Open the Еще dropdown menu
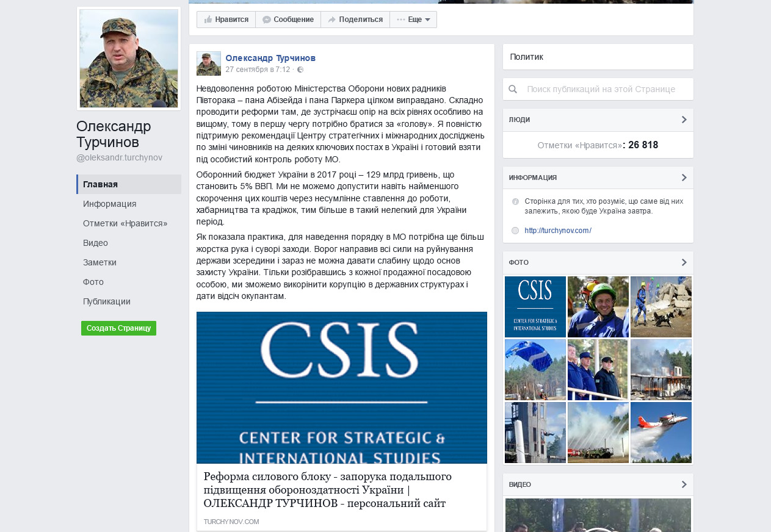771x532 pixels. (x=413, y=20)
